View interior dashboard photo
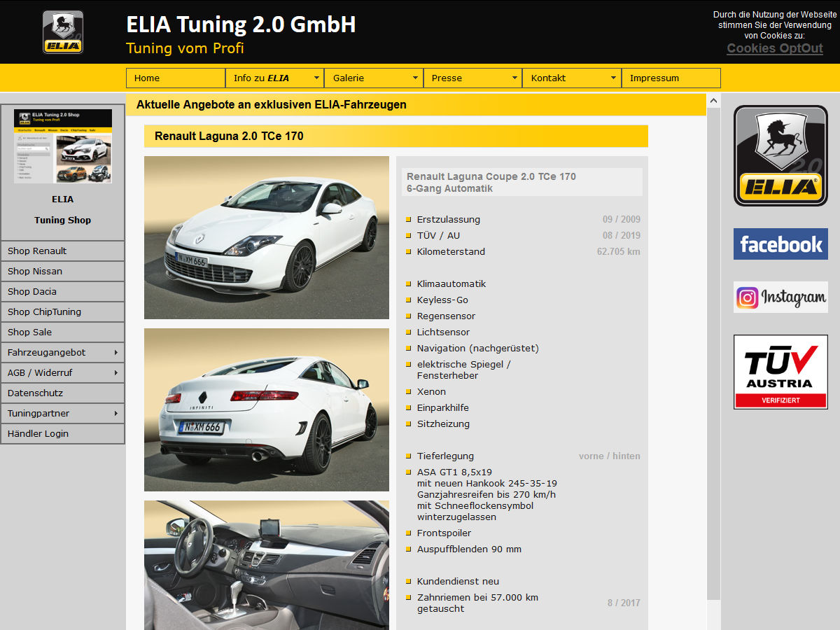840x630 pixels. pos(267,565)
